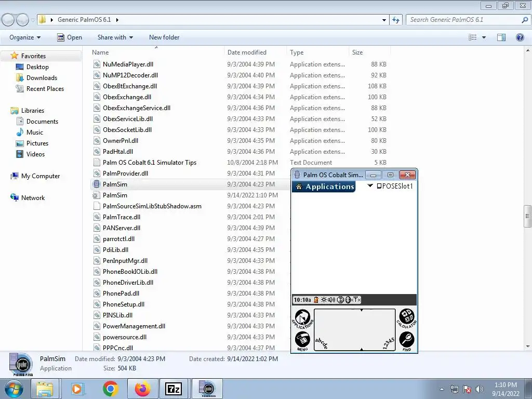The height and width of the screenshot is (399, 532).
Task: Click the system tray volume icon
Action: tap(480, 389)
